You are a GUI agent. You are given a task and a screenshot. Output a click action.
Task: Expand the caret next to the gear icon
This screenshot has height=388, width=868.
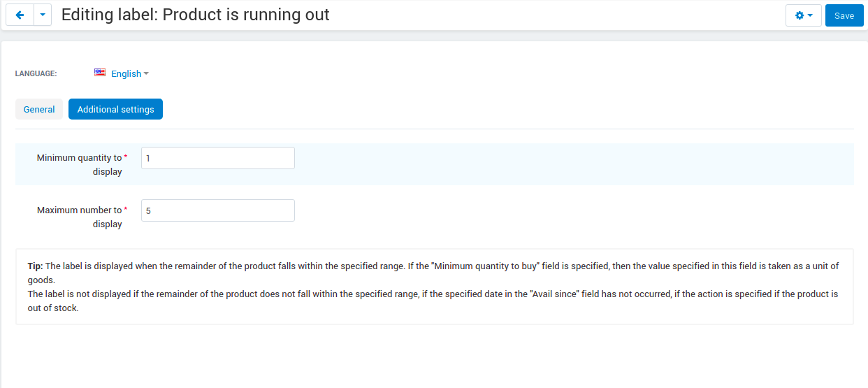810,15
